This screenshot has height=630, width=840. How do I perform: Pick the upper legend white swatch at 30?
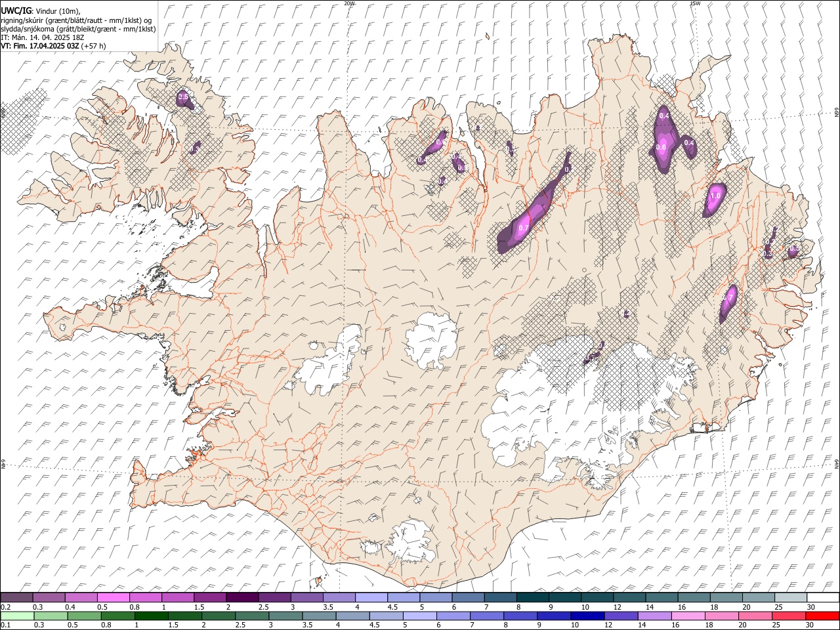(823, 598)
